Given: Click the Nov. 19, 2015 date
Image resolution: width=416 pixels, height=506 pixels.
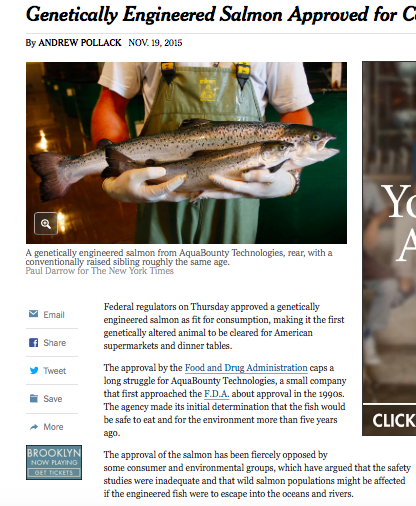Looking at the screenshot, I should click(x=155, y=43).
